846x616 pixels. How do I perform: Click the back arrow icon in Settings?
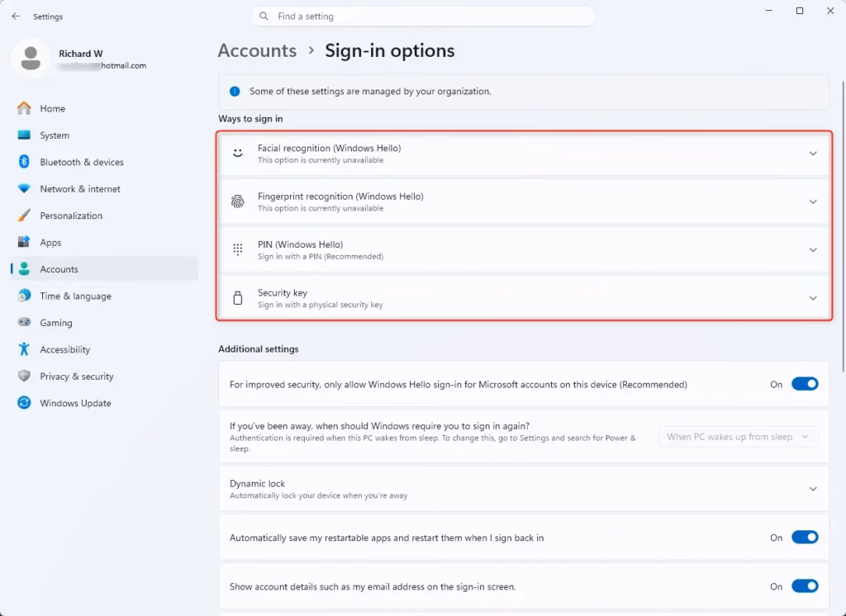pos(16,17)
